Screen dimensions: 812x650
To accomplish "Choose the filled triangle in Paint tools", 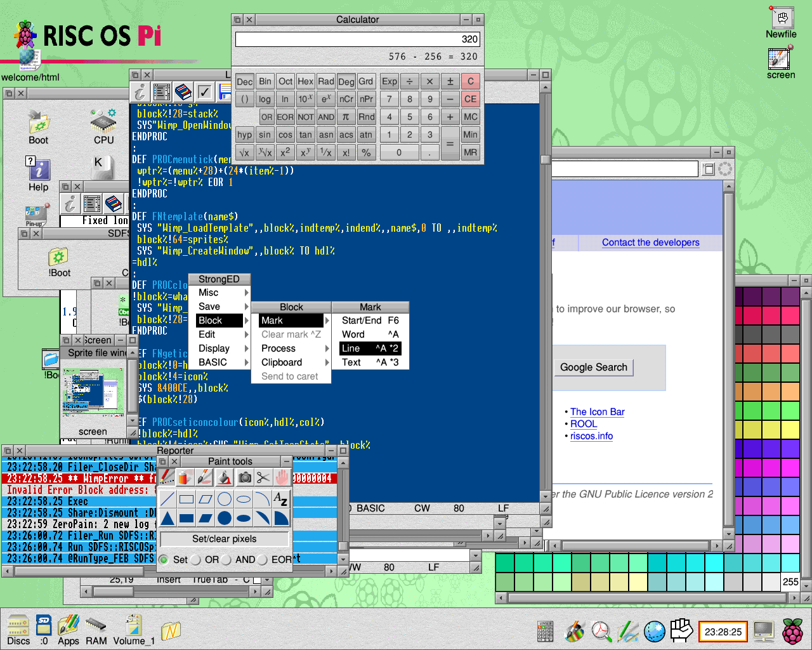I will (x=167, y=518).
